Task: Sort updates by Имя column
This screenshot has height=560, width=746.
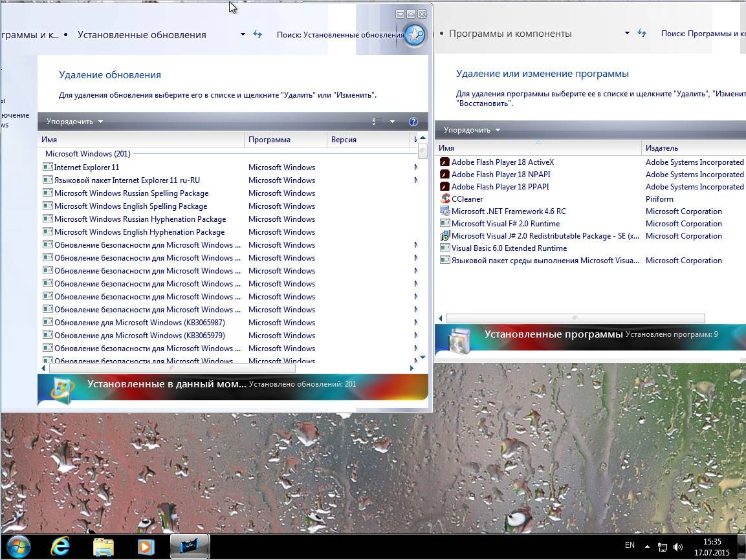Action: click(x=141, y=140)
